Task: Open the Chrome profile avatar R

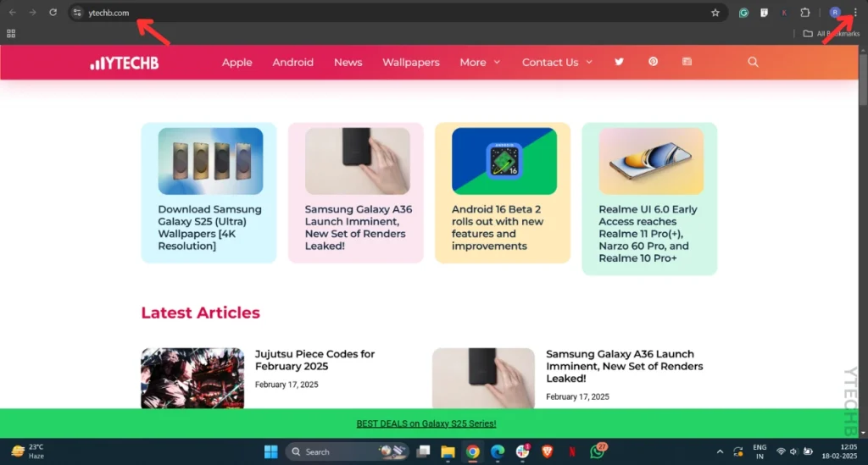Action: (835, 12)
